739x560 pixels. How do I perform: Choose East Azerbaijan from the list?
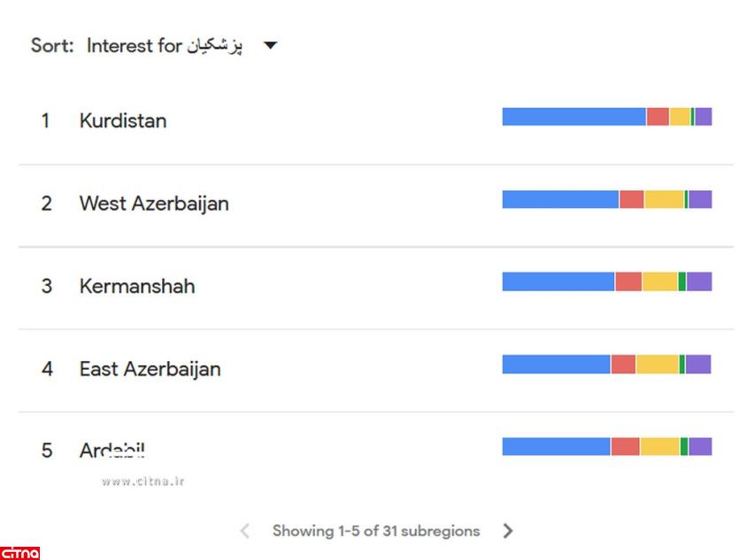(150, 369)
